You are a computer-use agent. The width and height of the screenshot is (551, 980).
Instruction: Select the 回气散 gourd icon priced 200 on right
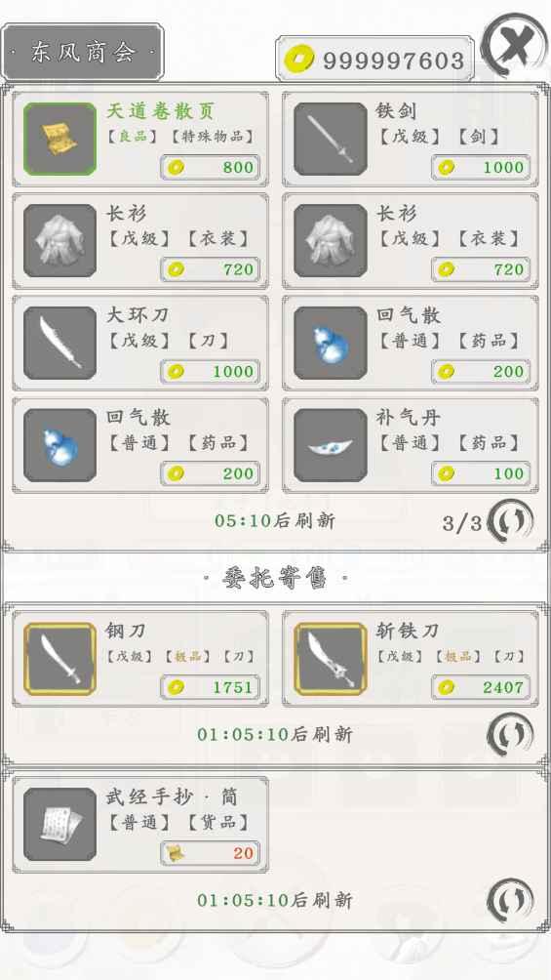[331, 343]
